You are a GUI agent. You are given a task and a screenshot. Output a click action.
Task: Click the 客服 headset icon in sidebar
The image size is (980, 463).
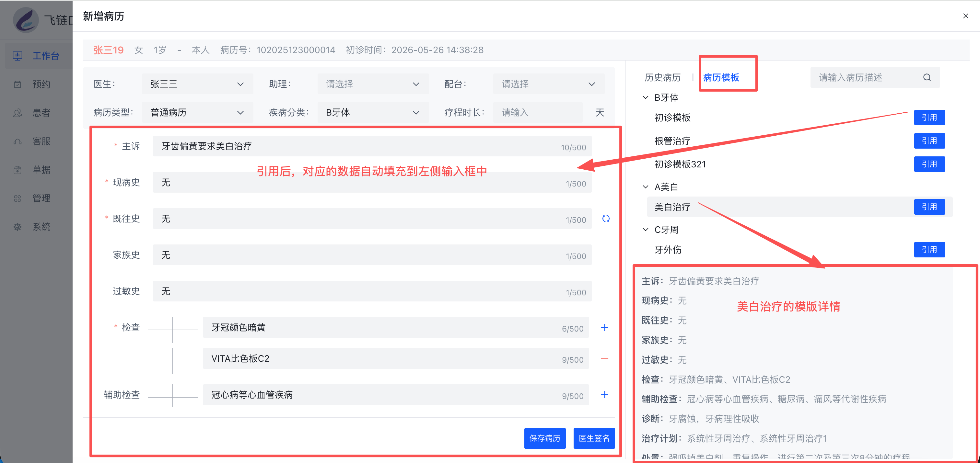click(x=17, y=141)
